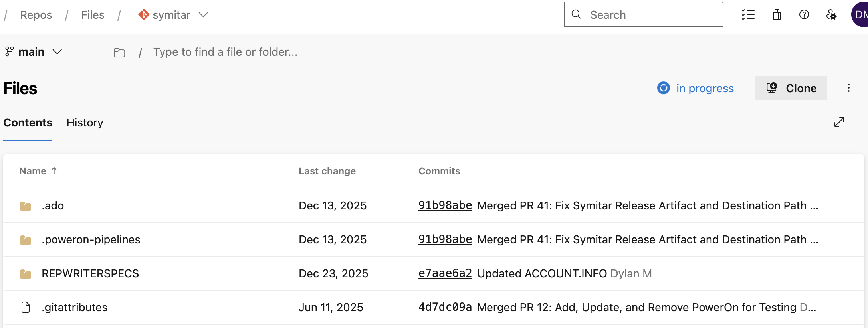This screenshot has width=868, height=328.
Task: Sort by the Name column header
Action: click(38, 171)
